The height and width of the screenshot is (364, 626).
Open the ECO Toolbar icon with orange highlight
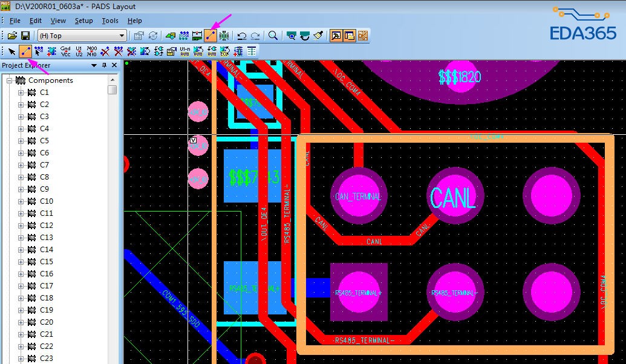pos(211,36)
